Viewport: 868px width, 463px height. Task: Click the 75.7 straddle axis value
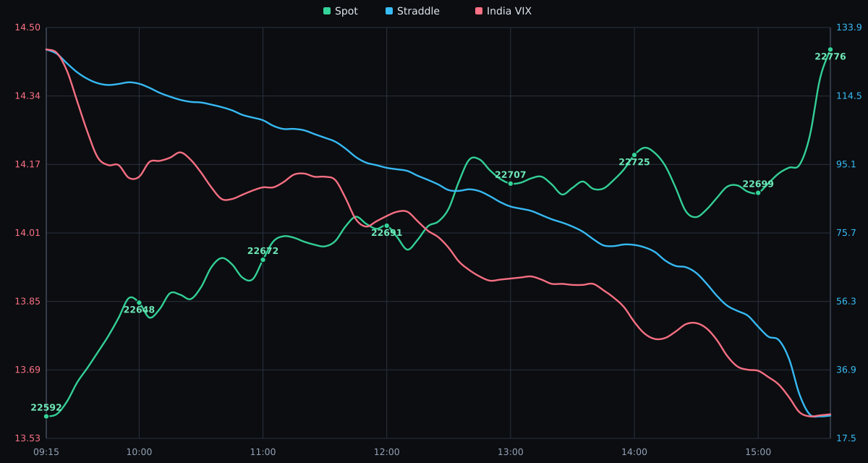[x=846, y=233]
